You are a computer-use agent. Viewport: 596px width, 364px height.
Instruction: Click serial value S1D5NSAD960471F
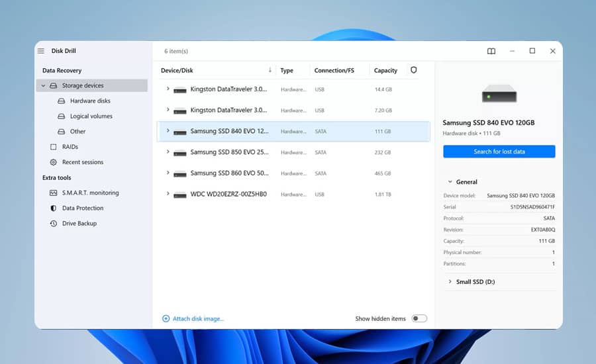click(x=532, y=207)
